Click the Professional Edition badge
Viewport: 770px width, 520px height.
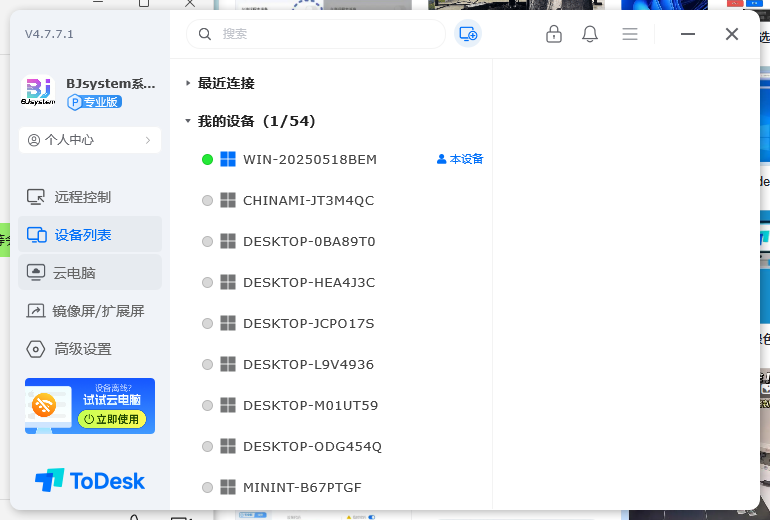point(95,102)
